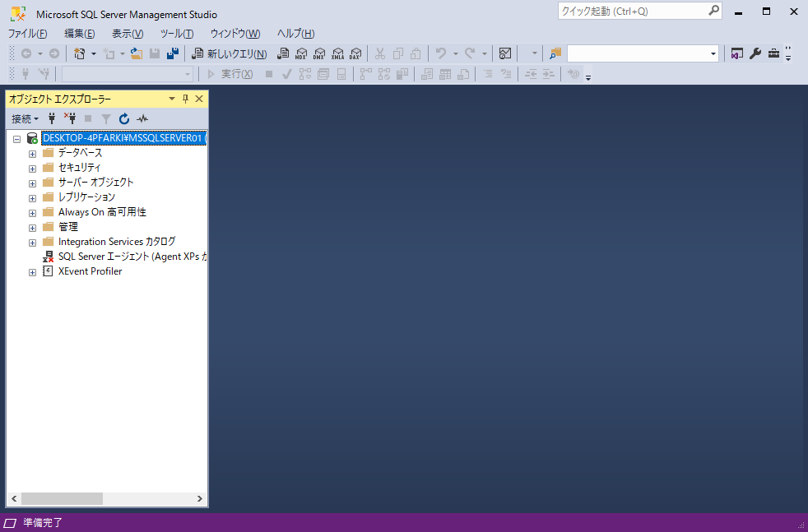Expand the データベース node

(x=32, y=154)
